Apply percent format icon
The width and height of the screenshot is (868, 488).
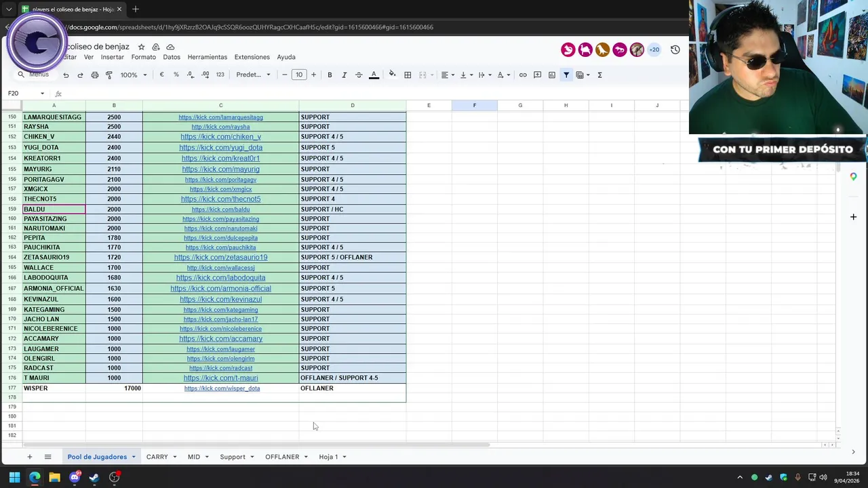pyautogui.click(x=176, y=75)
